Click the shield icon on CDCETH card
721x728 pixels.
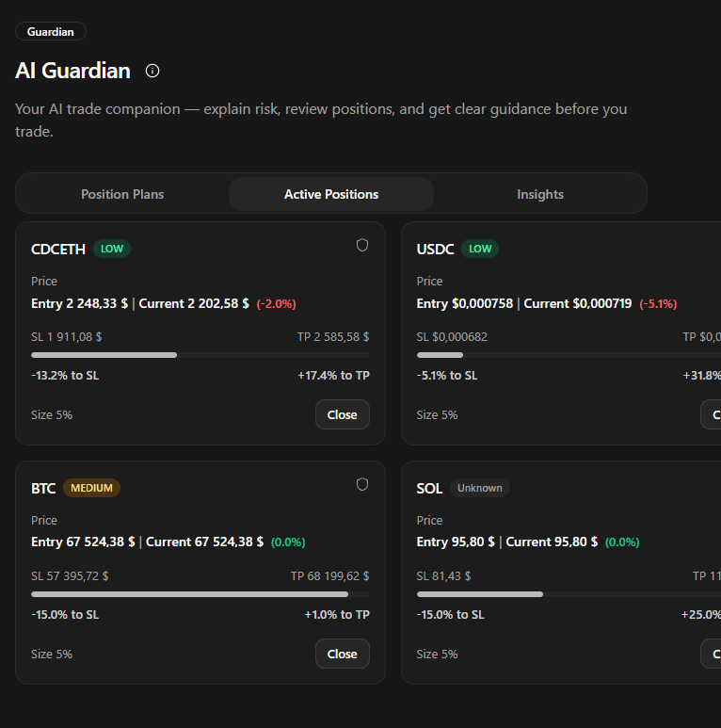pos(362,245)
